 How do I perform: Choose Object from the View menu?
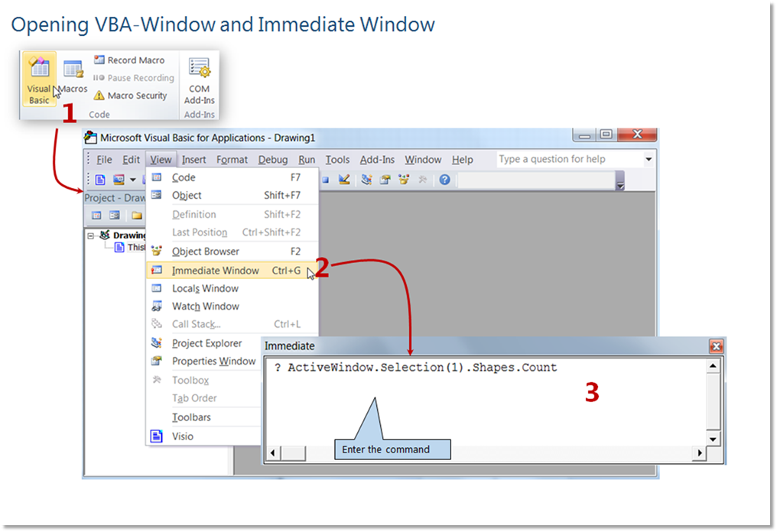tap(232, 195)
